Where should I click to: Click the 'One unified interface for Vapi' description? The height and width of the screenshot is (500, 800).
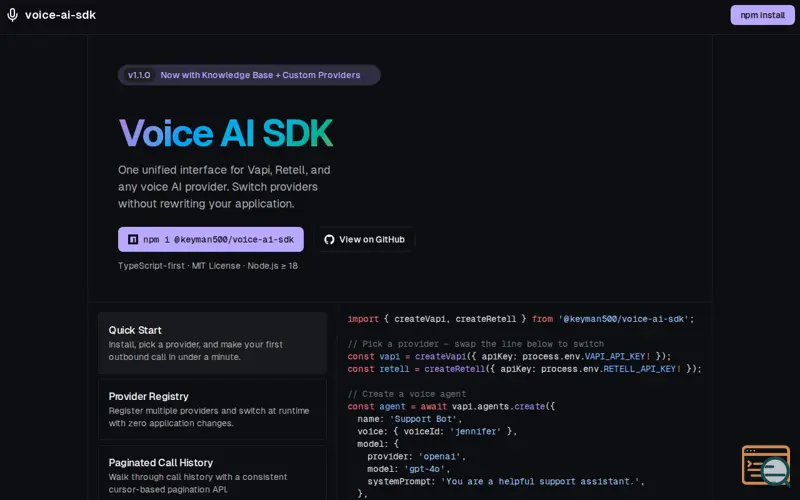pos(224,187)
